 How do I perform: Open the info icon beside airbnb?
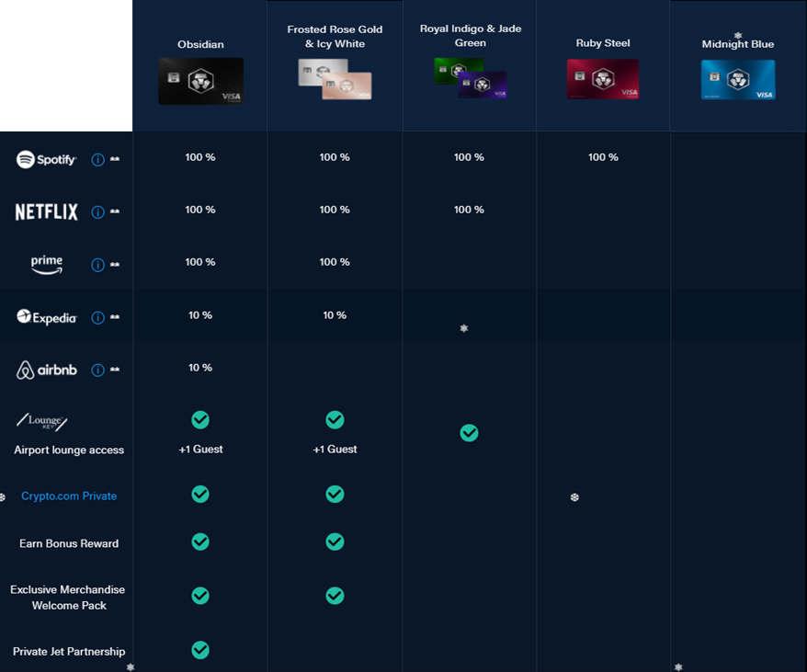pyautogui.click(x=97, y=370)
